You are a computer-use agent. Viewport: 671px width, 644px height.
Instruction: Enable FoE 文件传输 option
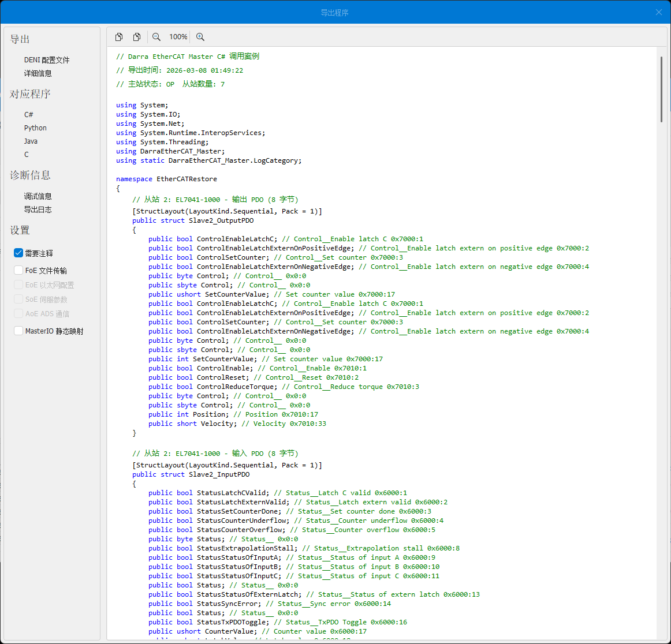click(18, 270)
